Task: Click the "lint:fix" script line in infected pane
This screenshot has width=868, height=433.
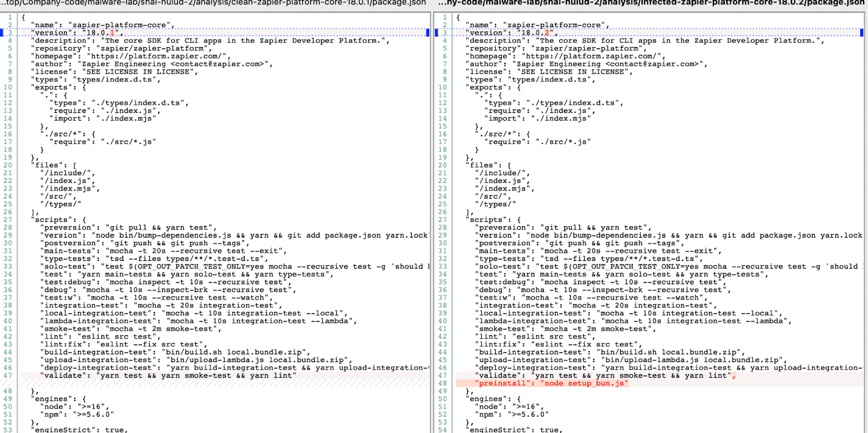Action: 559,344
